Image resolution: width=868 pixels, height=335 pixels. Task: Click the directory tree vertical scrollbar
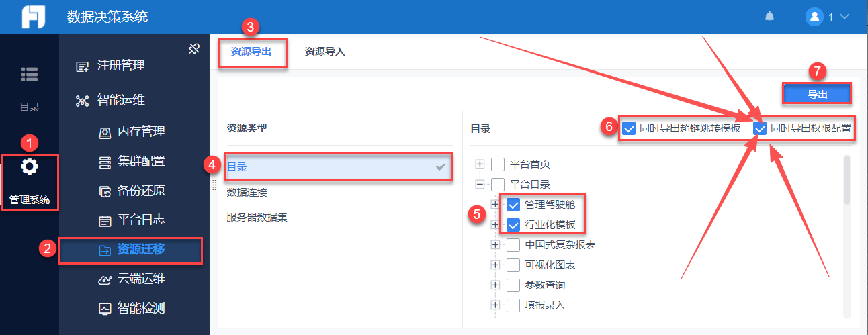pyautogui.click(x=846, y=180)
